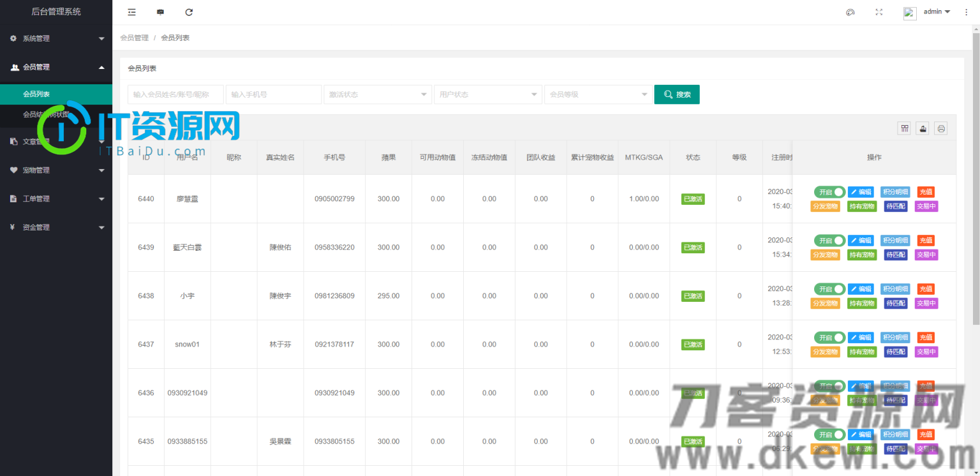Enter fullscreen mode via the expand icon
The image size is (980, 476).
[879, 12]
